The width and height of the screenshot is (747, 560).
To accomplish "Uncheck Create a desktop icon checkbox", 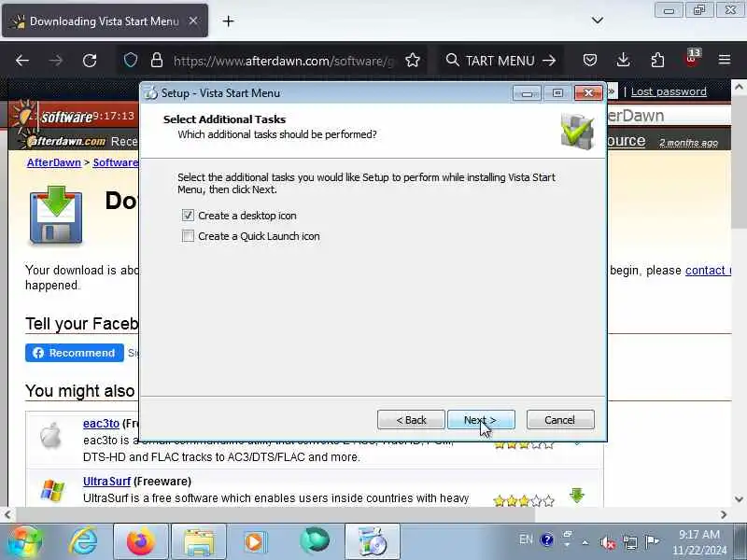I will 189,216.
